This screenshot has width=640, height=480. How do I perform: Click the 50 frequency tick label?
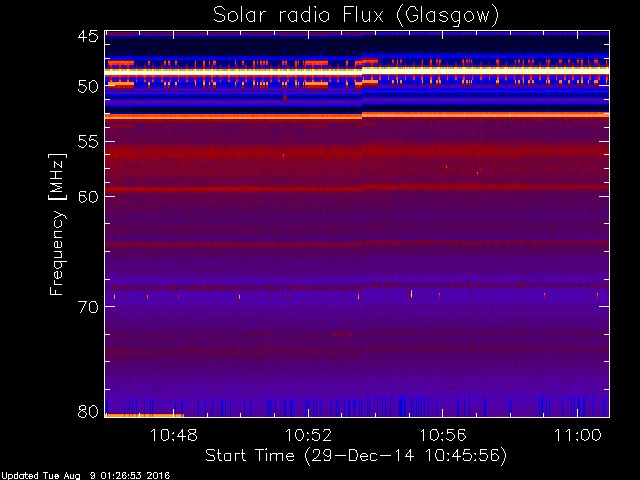tap(88, 87)
